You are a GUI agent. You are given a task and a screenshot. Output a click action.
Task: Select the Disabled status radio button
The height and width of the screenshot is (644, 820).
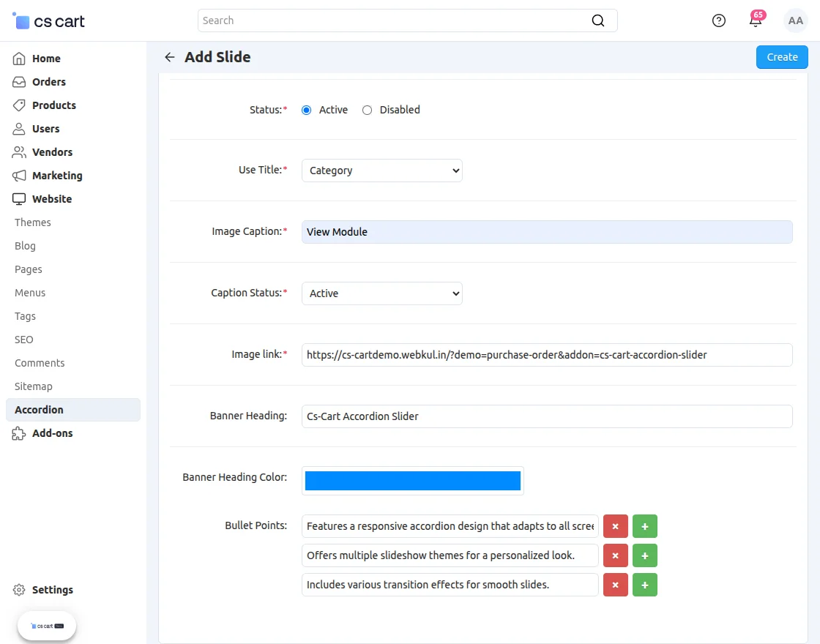click(367, 110)
